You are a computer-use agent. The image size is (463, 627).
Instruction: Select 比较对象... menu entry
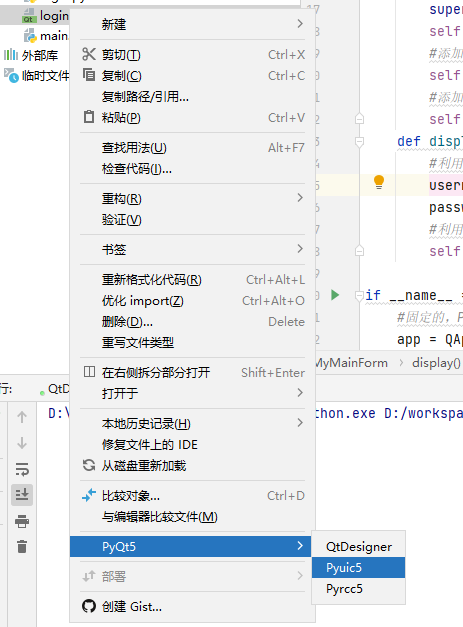point(193,495)
